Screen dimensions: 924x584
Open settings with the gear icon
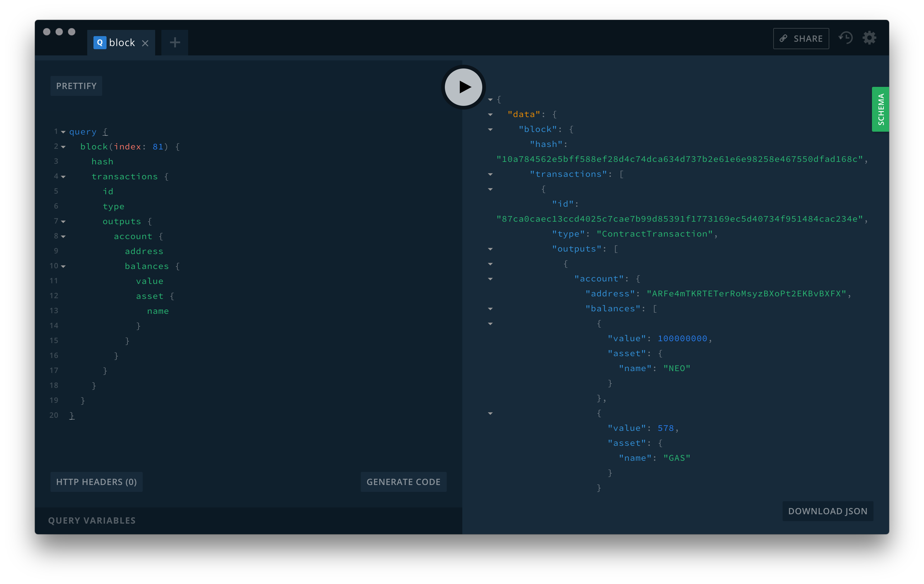coord(869,38)
